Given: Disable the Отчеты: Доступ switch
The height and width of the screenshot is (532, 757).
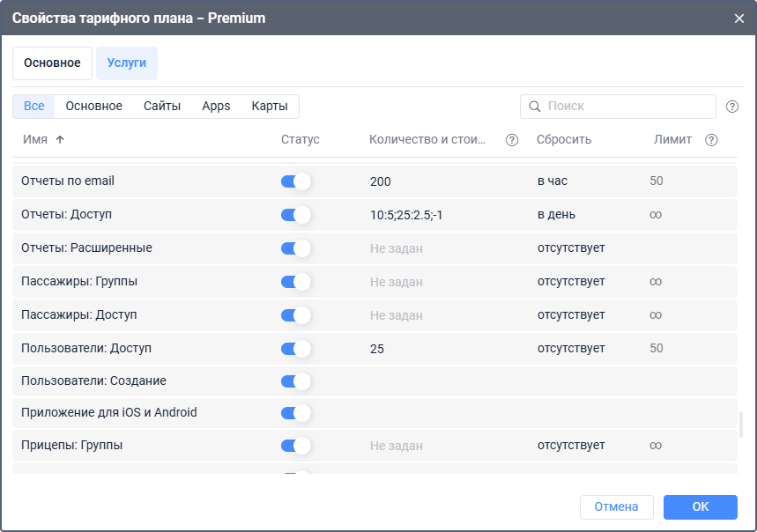Looking at the screenshot, I should pyautogui.click(x=296, y=215).
